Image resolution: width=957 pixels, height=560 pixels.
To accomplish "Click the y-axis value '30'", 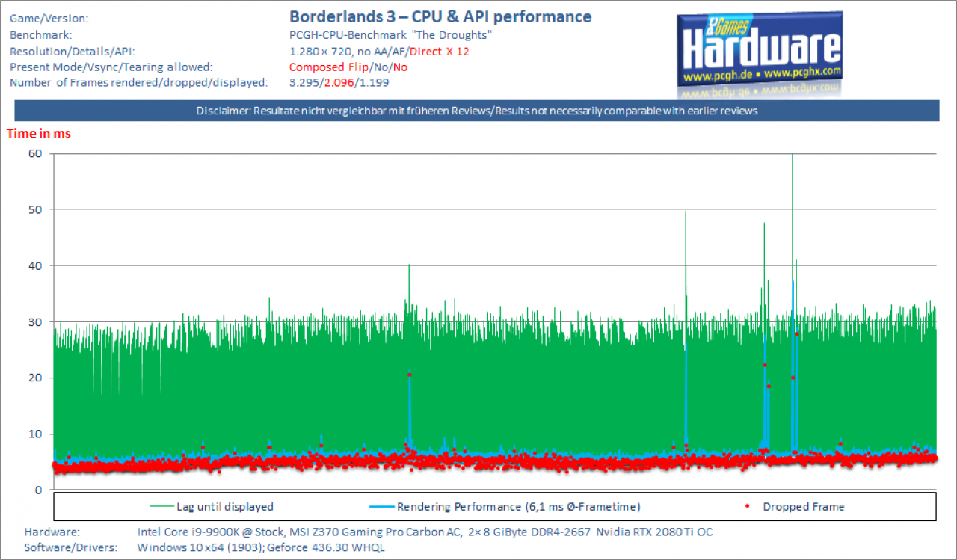I will click(x=36, y=321).
